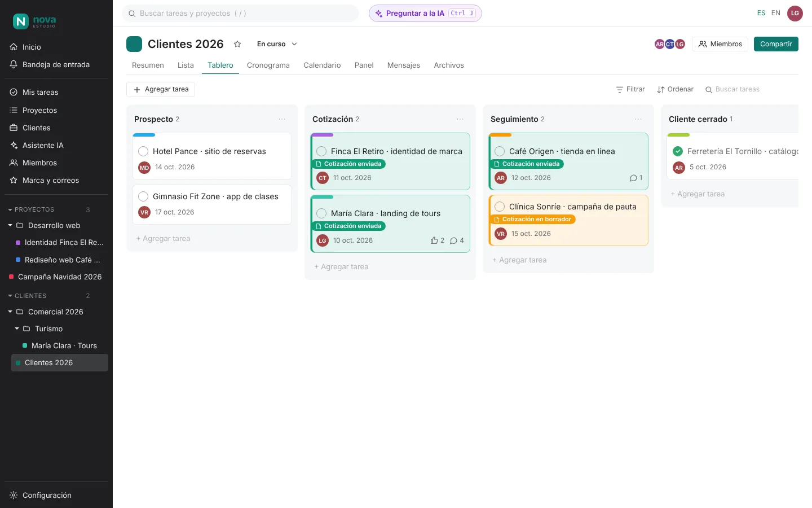The image size is (812, 508).
Task: Open the Prospecto column options menu
Action: coord(282,119)
